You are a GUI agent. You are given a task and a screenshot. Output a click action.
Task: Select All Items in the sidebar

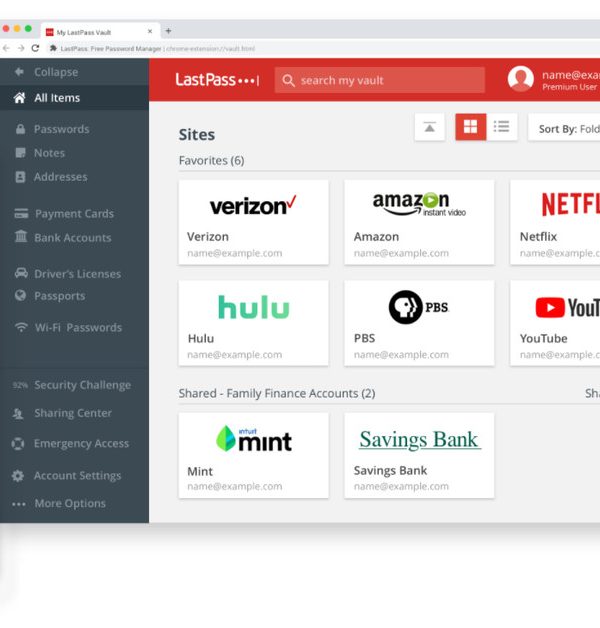coord(56,98)
